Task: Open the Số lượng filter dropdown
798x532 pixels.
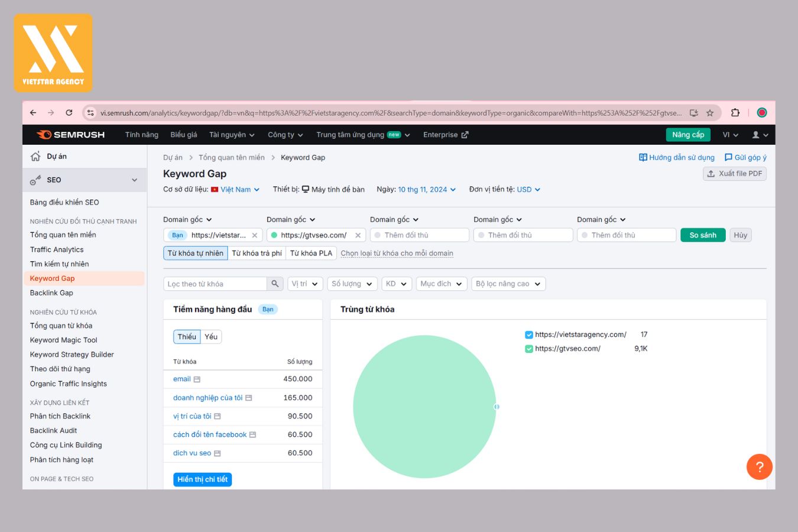Action: (352, 284)
